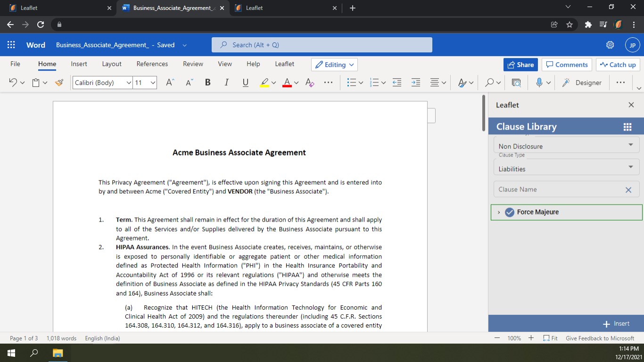The width and height of the screenshot is (644, 362).
Task: Click the Undo icon in ribbon
Action: coord(13,82)
